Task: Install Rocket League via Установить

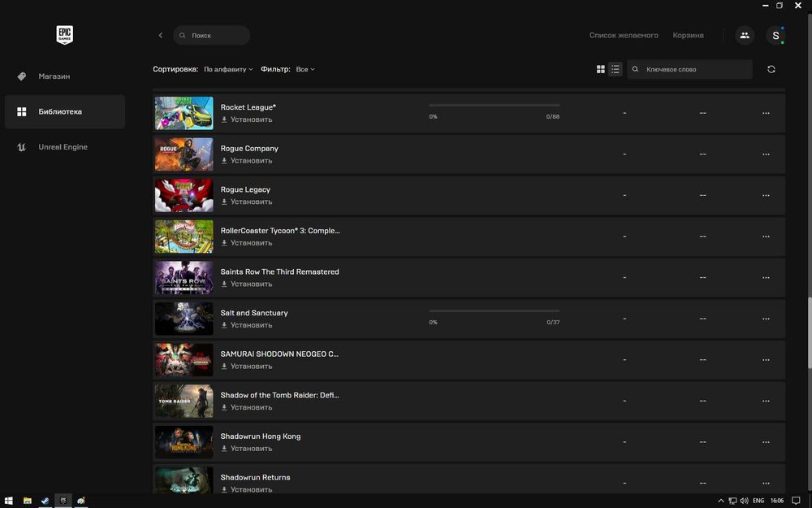Action: click(x=247, y=119)
